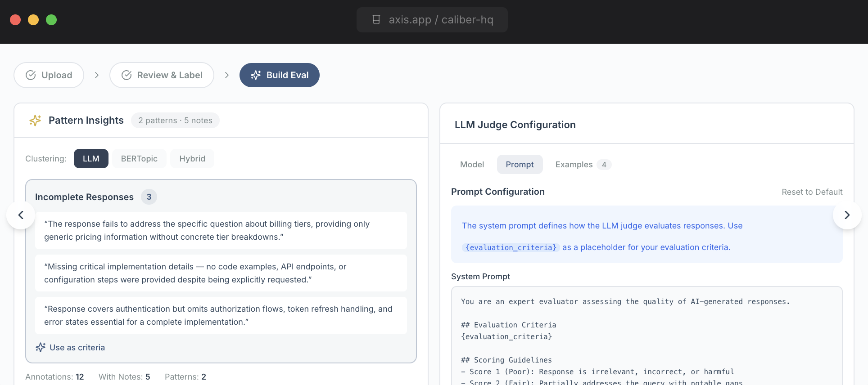This screenshot has height=385, width=868.
Task: Go to next panel with right arrow
Action: pyautogui.click(x=847, y=215)
